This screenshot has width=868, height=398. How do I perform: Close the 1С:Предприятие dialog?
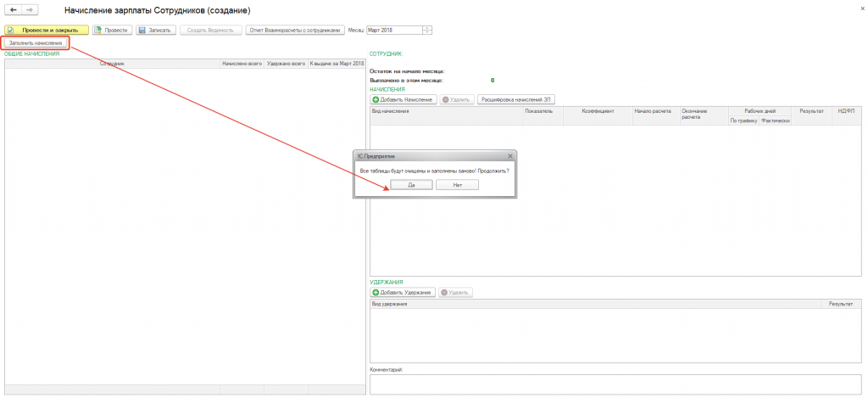pos(509,157)
